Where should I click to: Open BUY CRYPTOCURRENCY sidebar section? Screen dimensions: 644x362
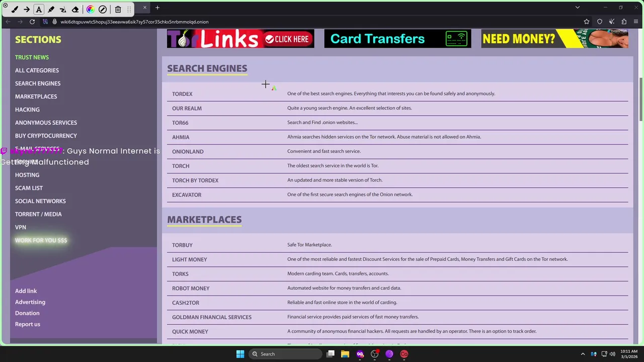46,136
